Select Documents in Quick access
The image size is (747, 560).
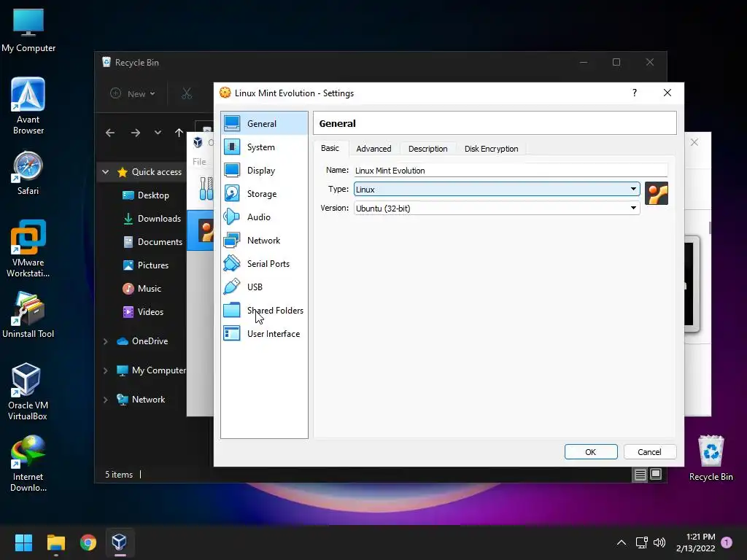152,242
